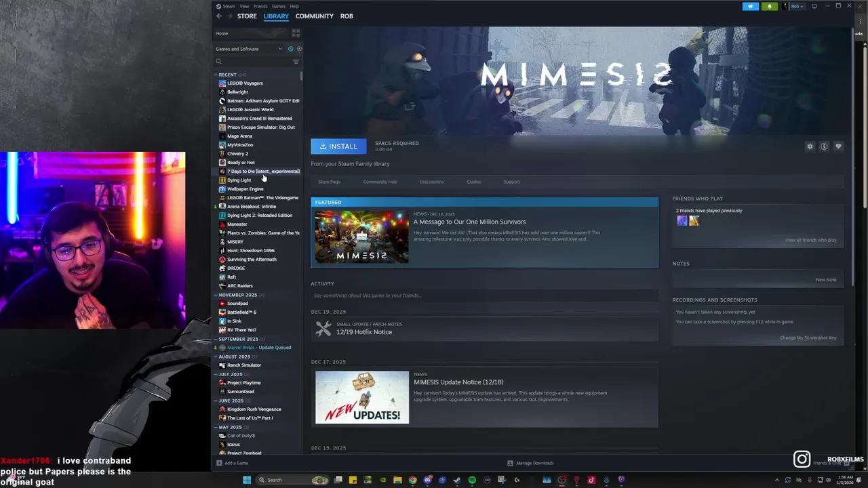Add MIMESIS to favorites heart icon
868x488 pixels.
click(838, 146)
